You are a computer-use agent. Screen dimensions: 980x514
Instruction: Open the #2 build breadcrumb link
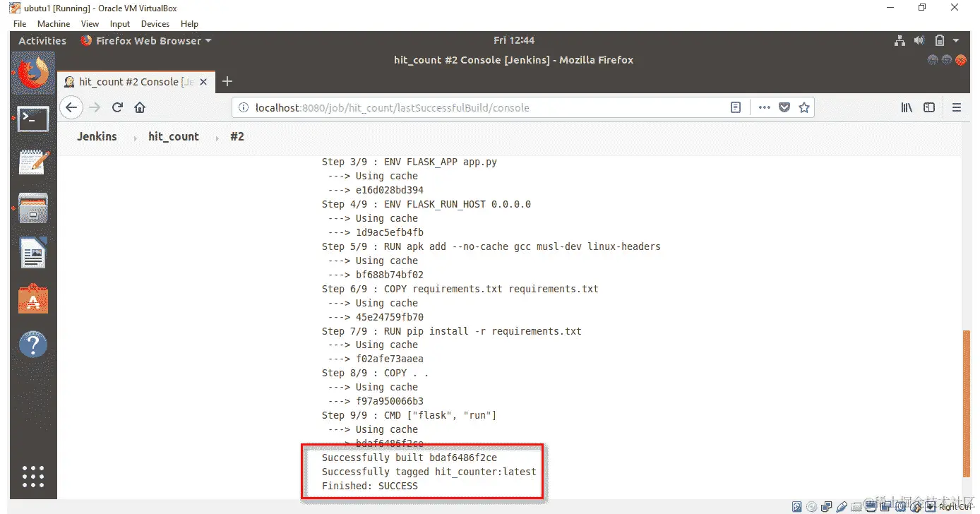(237, 137)
